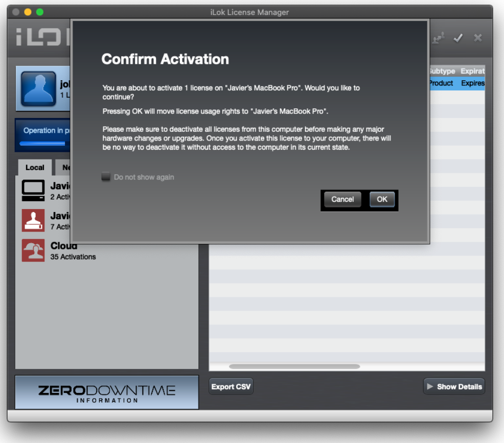
Task: Select the iLok USB key icon
Action: [x=33, y=220]
